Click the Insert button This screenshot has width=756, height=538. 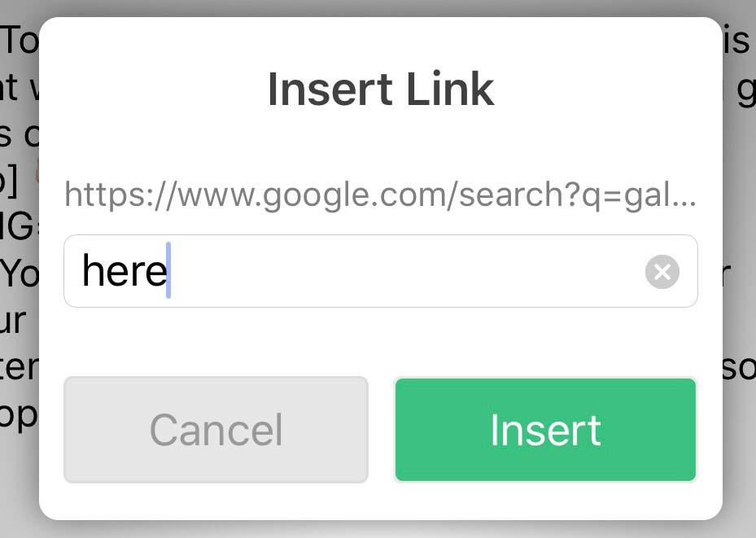pyautogui.click(x=545, y=430)
